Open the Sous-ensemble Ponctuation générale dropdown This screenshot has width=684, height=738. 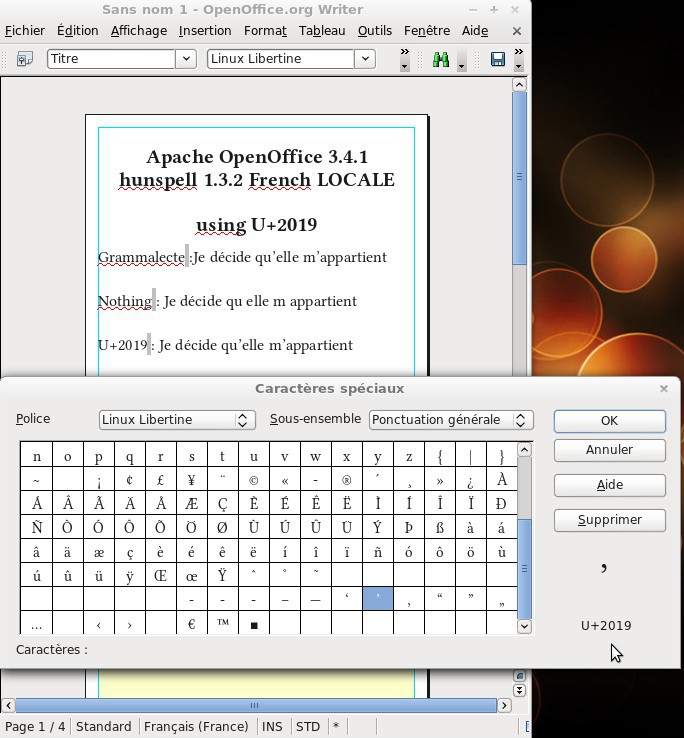451,420
